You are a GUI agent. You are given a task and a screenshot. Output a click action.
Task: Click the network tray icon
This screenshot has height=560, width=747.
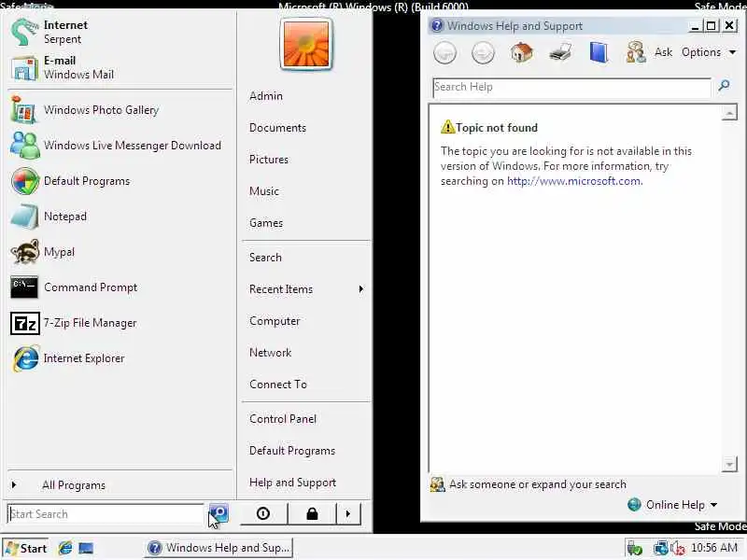click(x=660, y=548)
